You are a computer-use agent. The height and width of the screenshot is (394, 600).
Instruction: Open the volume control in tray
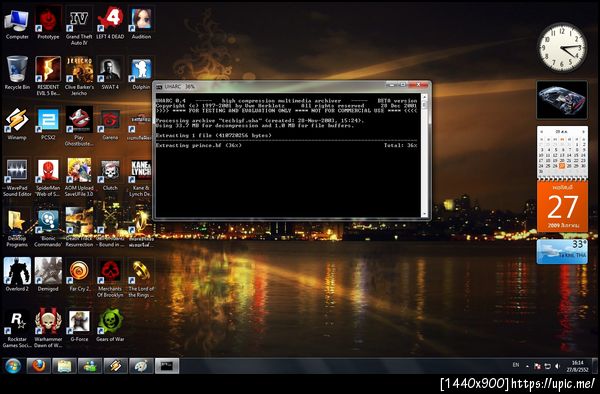click(557, 366)
